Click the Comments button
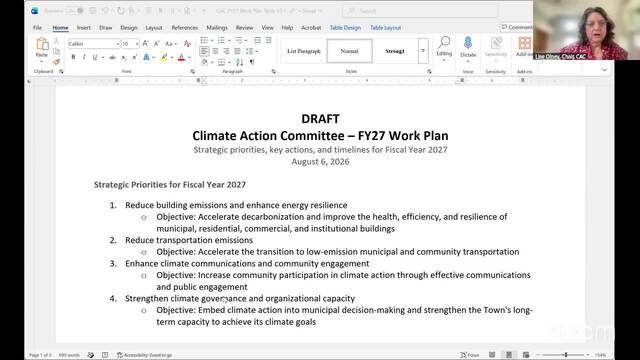The height and width of the screenshot is (360, 640). pyautogui.click(x=517, y=27)
